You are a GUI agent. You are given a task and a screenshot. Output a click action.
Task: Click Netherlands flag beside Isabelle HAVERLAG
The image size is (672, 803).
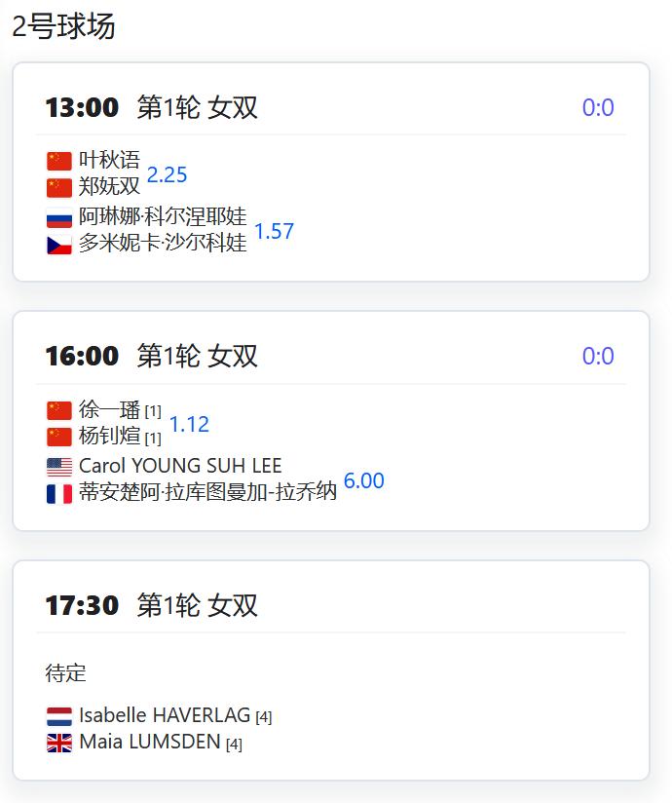coord(59,716)
